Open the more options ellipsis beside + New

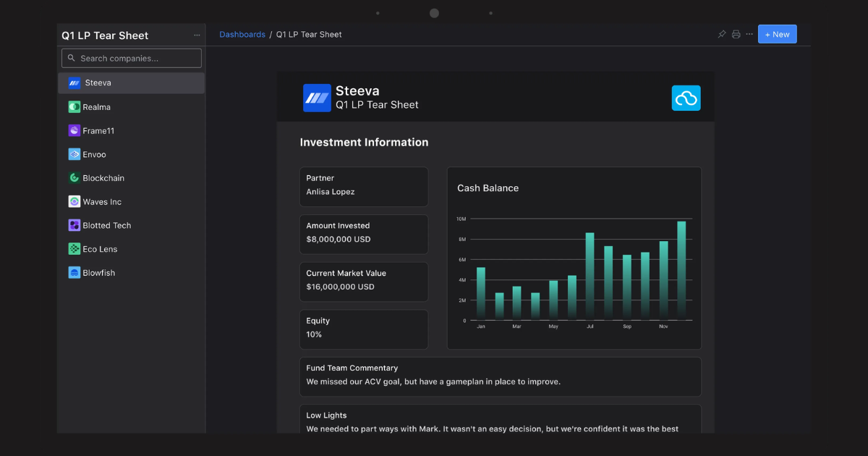(x=749, y=34)
